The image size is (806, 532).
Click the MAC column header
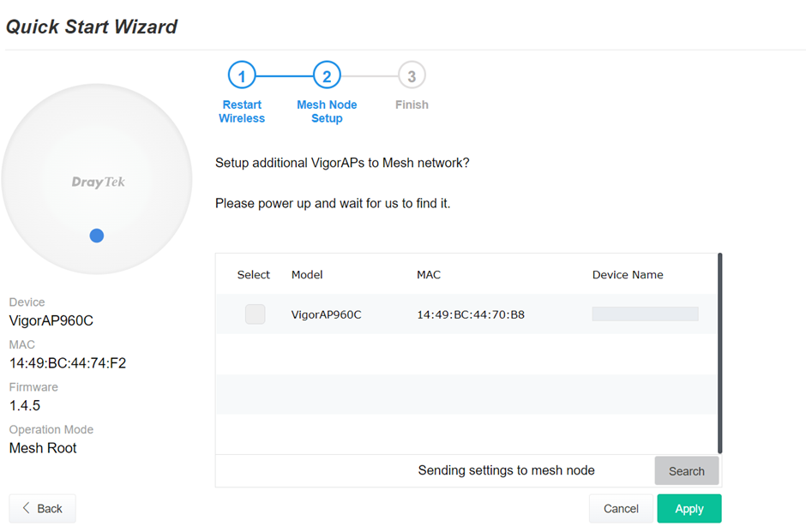pyautogui.click(x=429, y=275)
